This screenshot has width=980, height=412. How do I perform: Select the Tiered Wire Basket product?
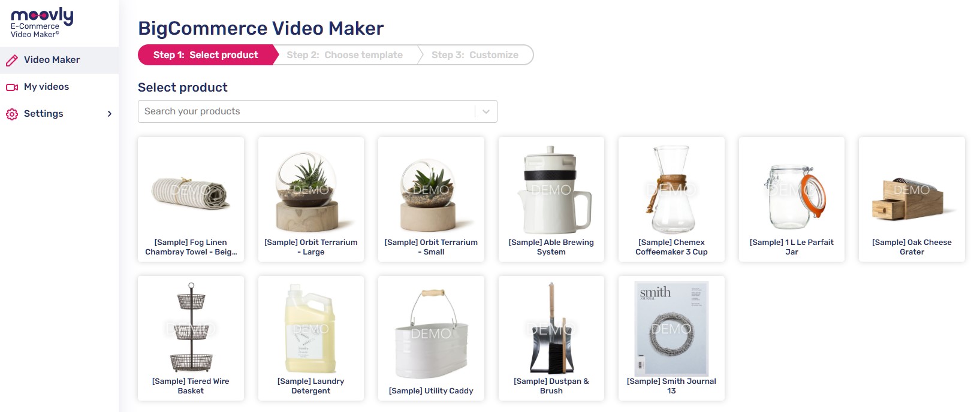coord(191,338)
